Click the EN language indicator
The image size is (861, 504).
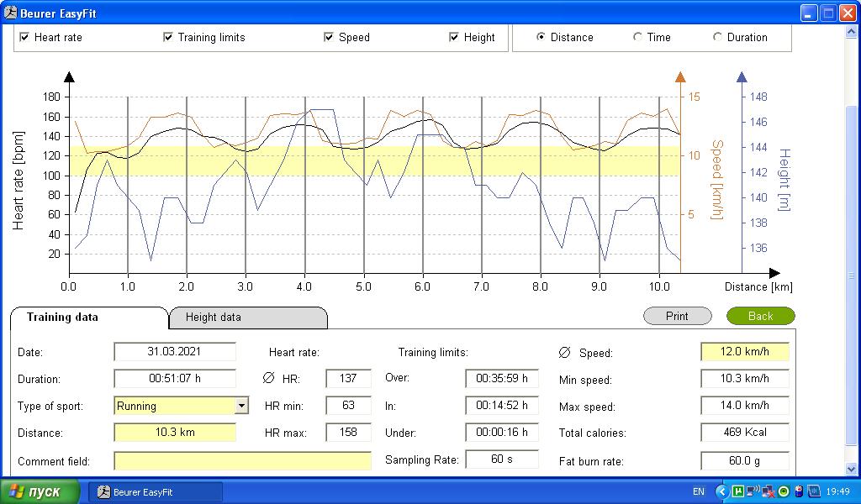[699, 492]
